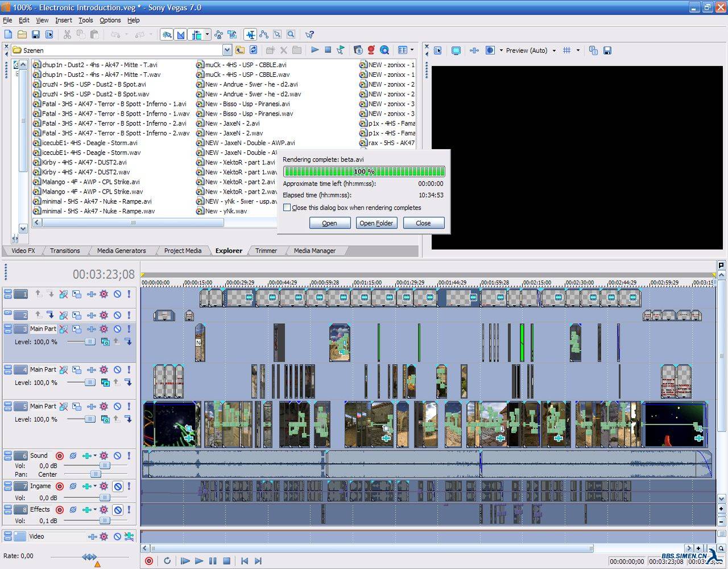Mute the Effects audio track
Viewport: 728px width, 569px height.
pos(117,510)
